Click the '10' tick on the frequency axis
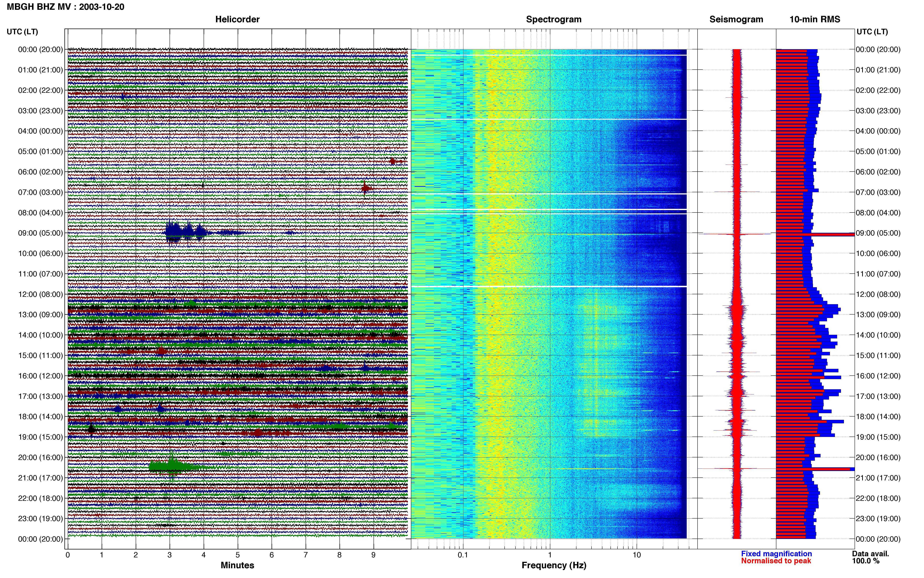The width and height of the screenshot is (924, 578). point(637,555)
